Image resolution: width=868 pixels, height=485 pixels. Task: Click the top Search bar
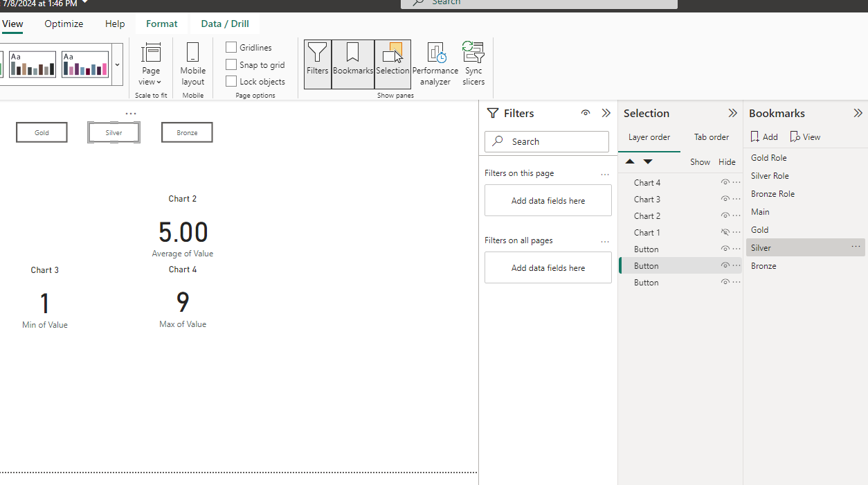[539, 3]
